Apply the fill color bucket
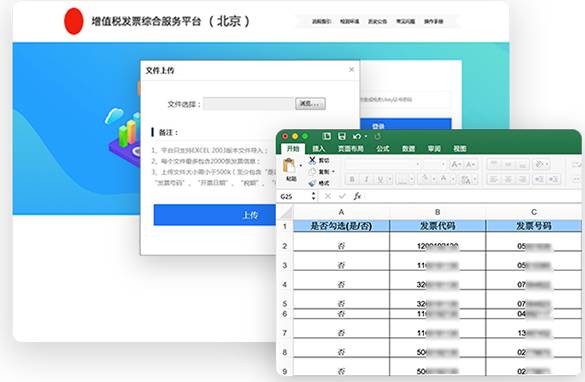Screen dimensions: 585x382 [x=425, y=179]
